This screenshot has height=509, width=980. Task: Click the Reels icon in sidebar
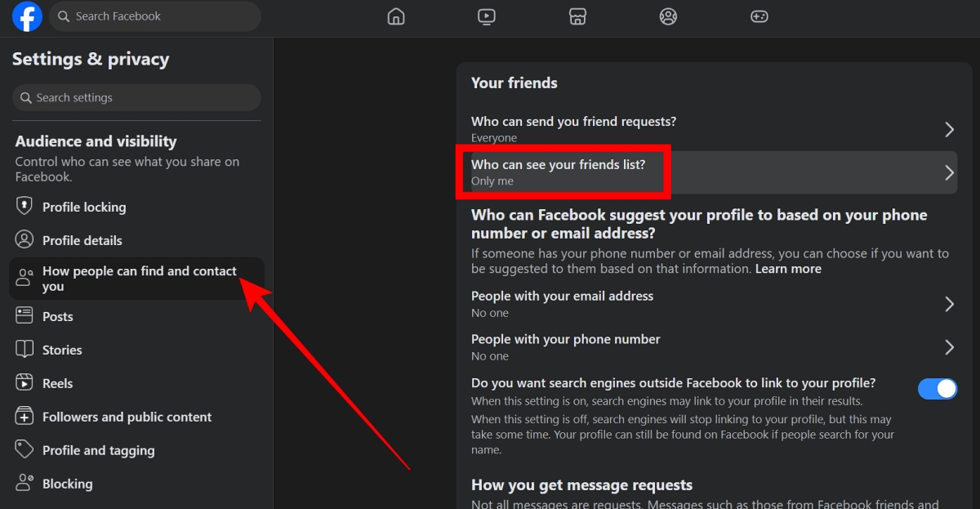click(x=24, y=383)
